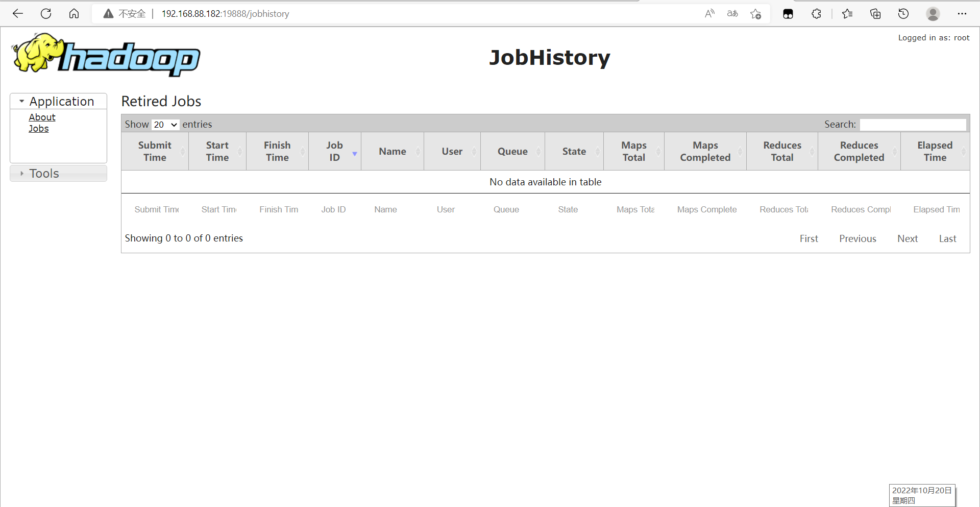This screenshot has height=507, width=980.
Task: Open the browser home page
Action: (x=74, y=14)
